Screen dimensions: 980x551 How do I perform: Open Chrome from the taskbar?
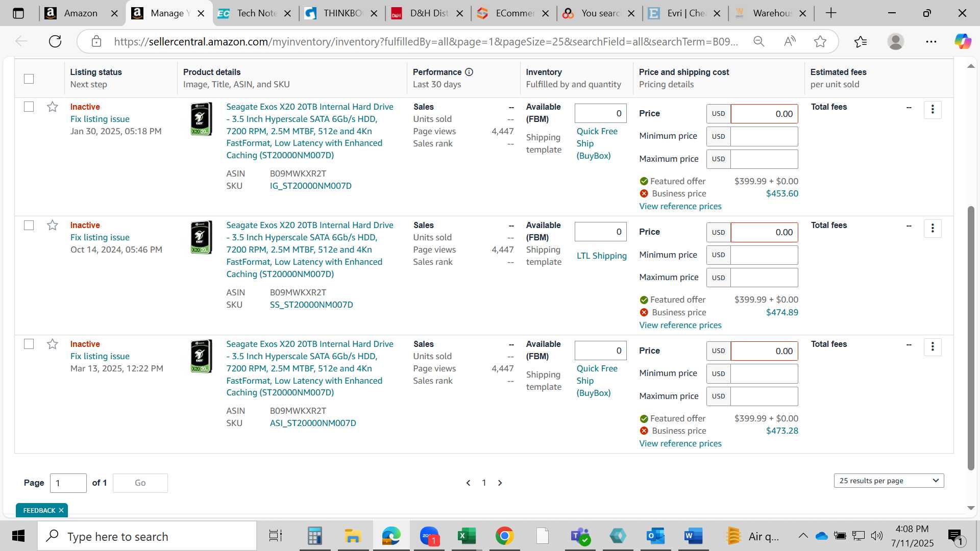coord(504,536)
